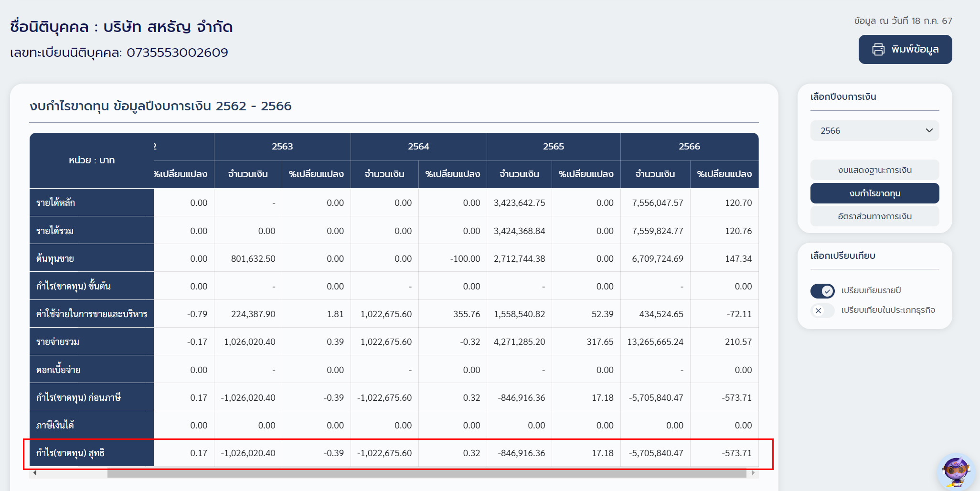This screenshot has width=980, height=491.
Task: Click the 2563 year column header
Action: point(282,147)
